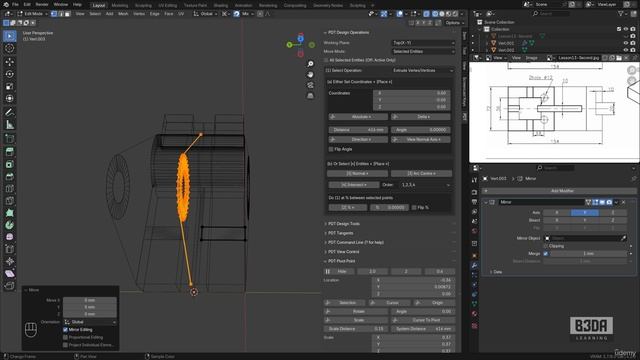The width and height of the screenshot is (640, 360).
Task: Click the Add Modifier button
Action: [559, 191]
